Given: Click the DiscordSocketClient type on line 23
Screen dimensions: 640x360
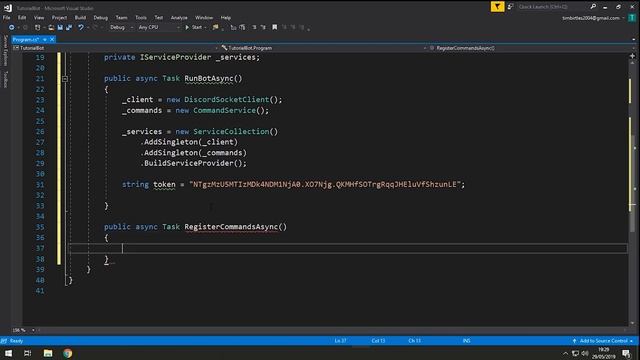Looking at the screenshot, I should click(x=227, y=100).
